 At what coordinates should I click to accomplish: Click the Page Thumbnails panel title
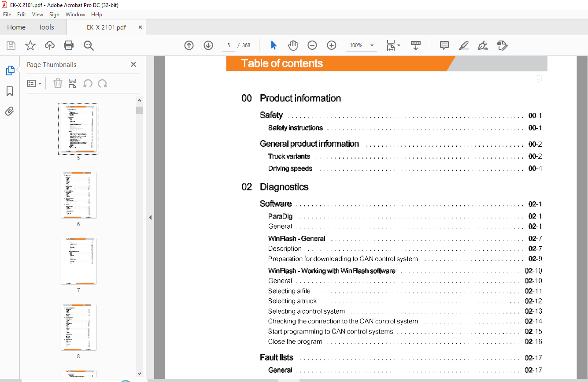click(x=52, y=65)
